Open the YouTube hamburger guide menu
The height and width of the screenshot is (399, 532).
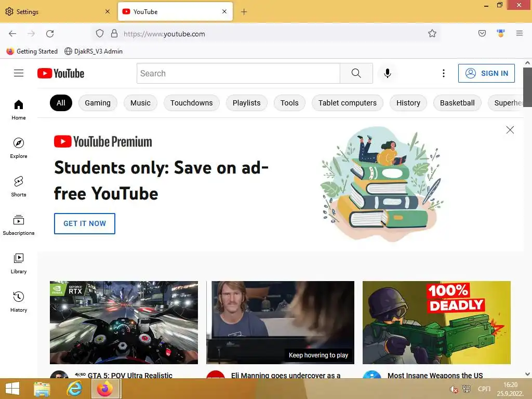click(x=19, y=73)
